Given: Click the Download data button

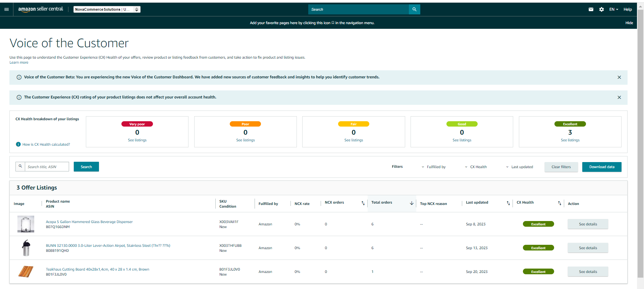Looking at the screenshot, I should coord(602,167).
